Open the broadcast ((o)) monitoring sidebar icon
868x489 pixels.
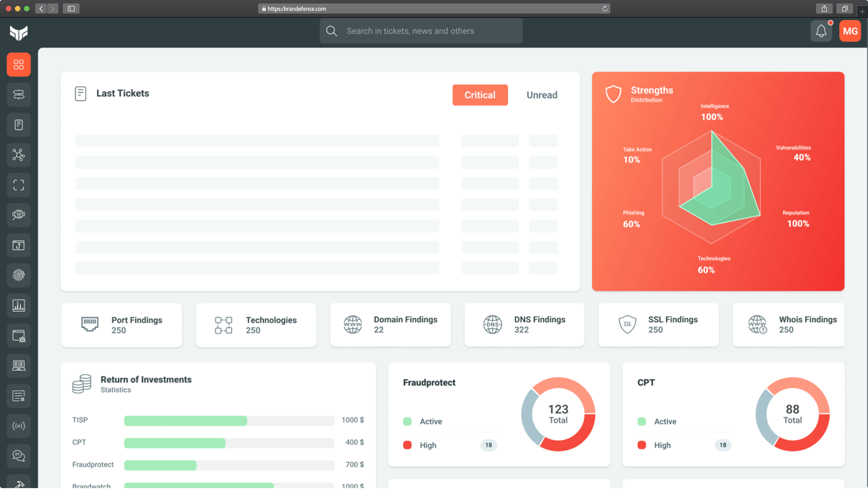[19, 426]
